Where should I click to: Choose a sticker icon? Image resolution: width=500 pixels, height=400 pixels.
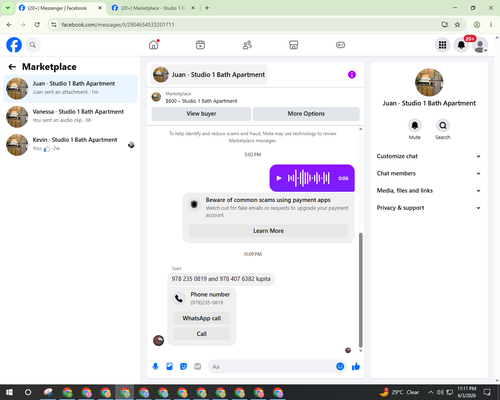tap(183, 367)
